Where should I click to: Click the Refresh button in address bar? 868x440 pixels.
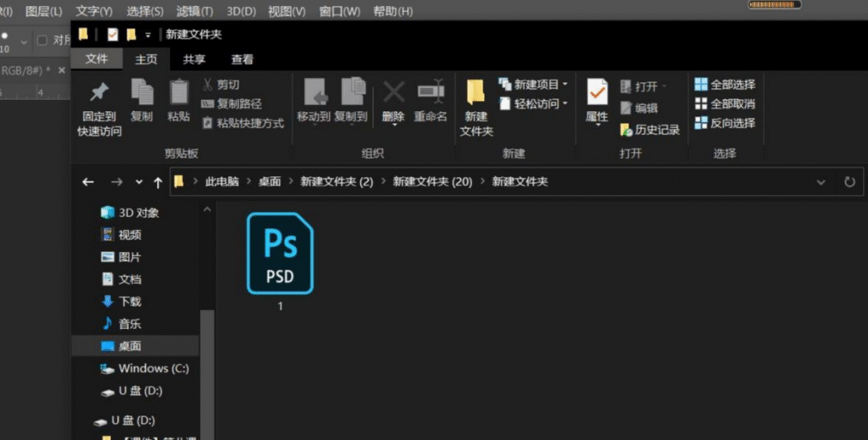849,182
